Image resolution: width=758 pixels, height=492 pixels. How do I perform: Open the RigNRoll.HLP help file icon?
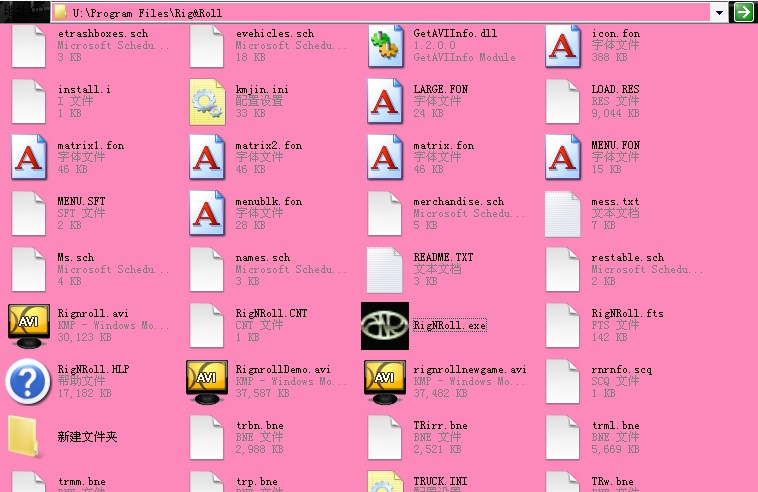click(x=29, y=381)
